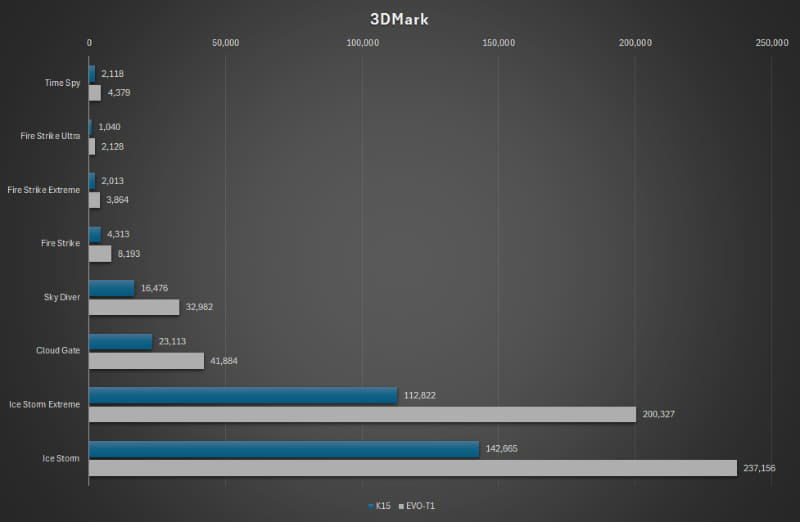The width and height of the screenshot is (800, 522).
Task: Click the K15 legend label
Action: coord(383,506)
